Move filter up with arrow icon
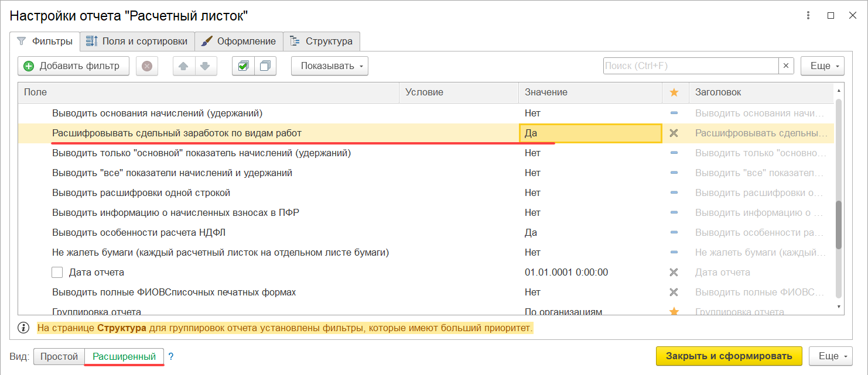Image resolution: width=868 pixels, height=375 pixels. tap(184, 66)
